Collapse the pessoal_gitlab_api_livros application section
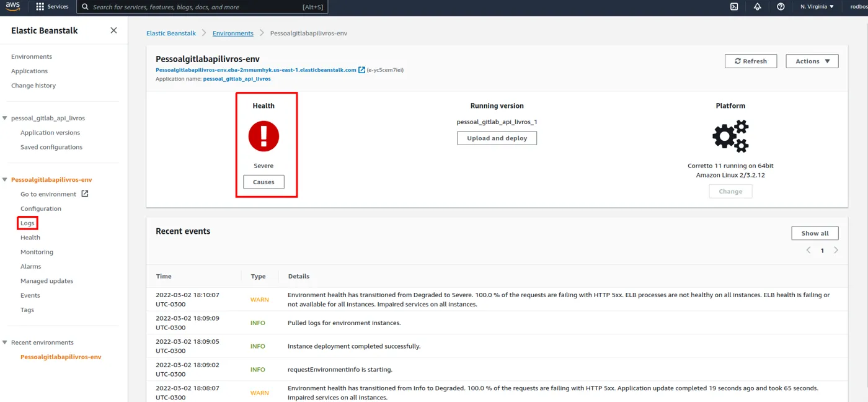 point(5,118)
